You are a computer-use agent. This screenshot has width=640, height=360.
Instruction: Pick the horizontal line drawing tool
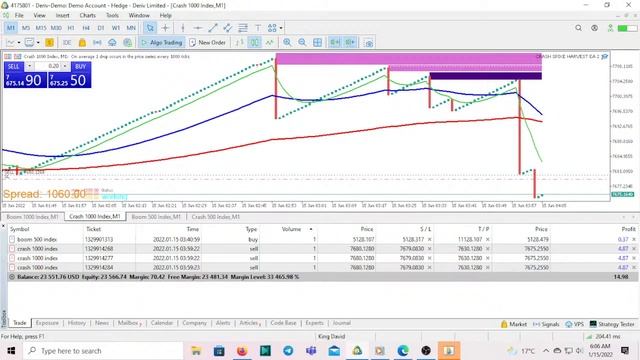click(198, 28)
